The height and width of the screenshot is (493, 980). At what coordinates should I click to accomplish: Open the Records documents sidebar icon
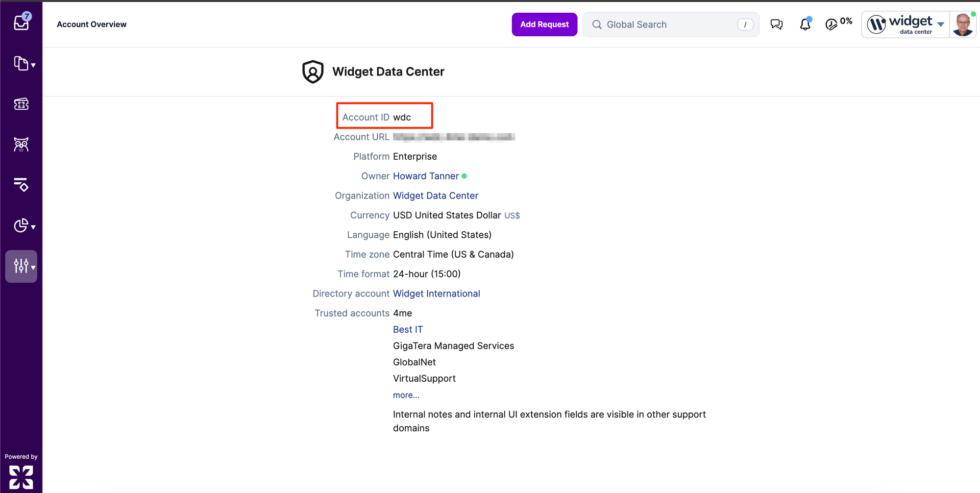click(x=21, y=63)
